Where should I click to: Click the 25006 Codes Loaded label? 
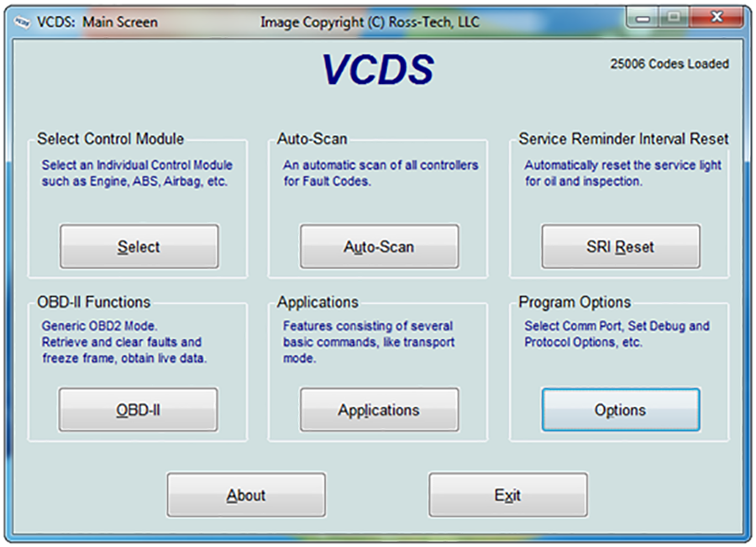[669, 63]
